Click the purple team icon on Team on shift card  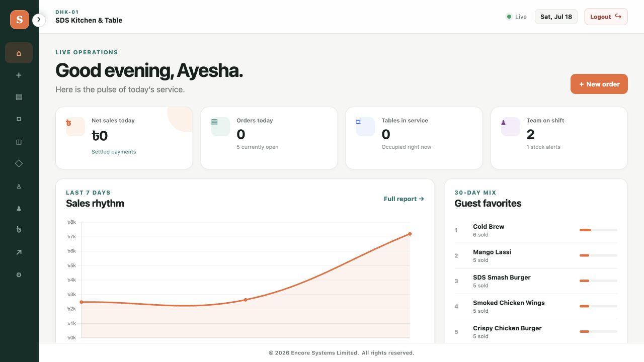tap(511, 127)
